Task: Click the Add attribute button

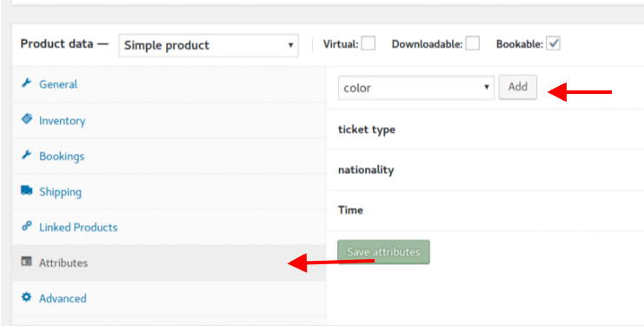Action: [517, 87]
